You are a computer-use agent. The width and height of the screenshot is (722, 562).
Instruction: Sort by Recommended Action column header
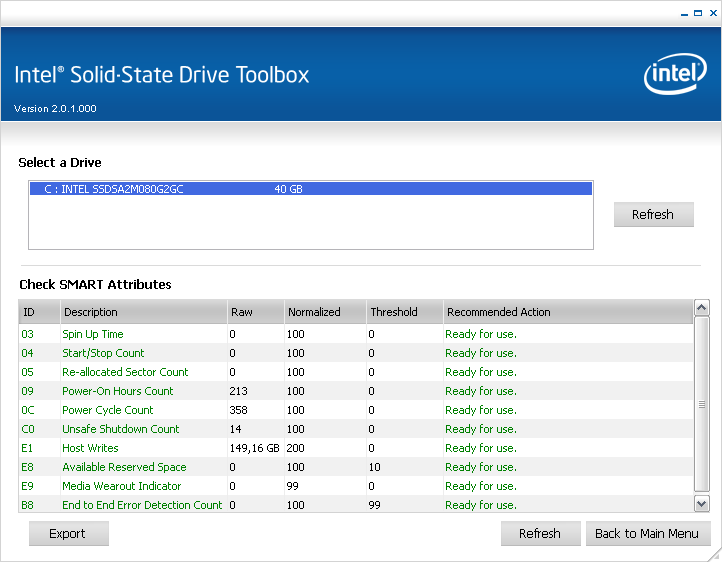pyautogui.click(x=568, y=312)
